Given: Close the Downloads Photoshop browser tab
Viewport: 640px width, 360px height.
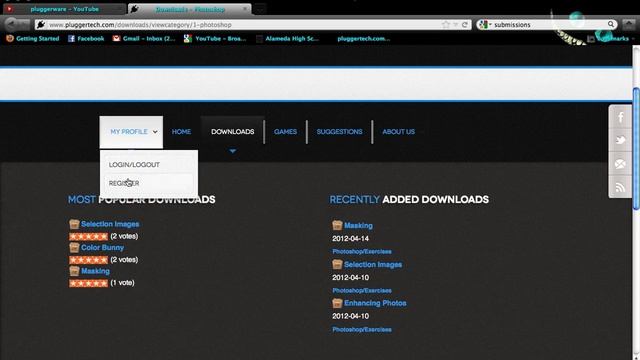Looking at the screenshot, I should 245,9.
